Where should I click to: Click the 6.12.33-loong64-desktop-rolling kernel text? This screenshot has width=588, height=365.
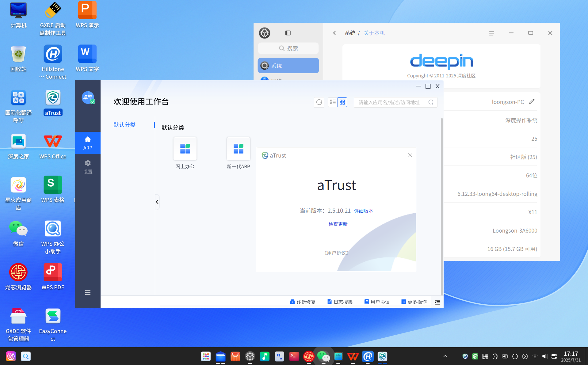497,194
